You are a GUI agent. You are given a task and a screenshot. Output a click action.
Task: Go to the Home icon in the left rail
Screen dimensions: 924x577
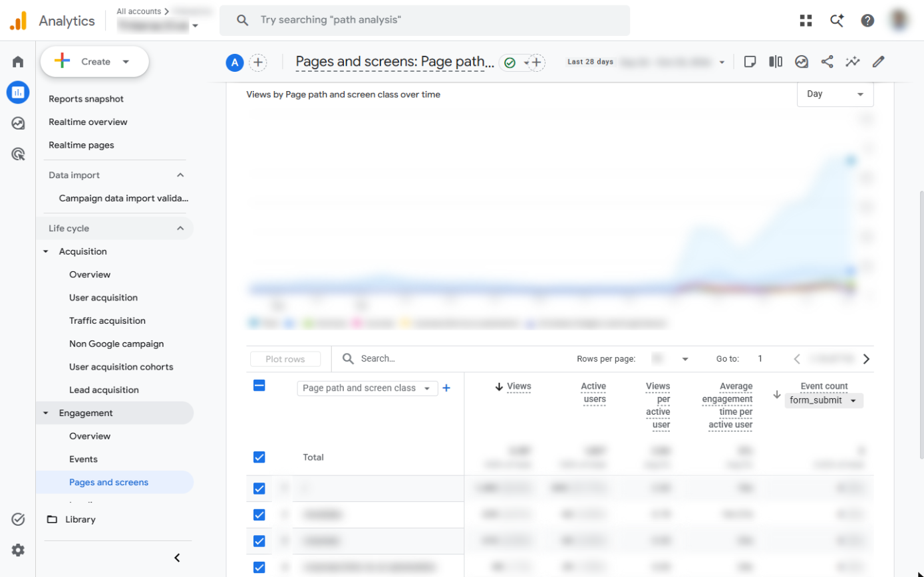(18, 62)
